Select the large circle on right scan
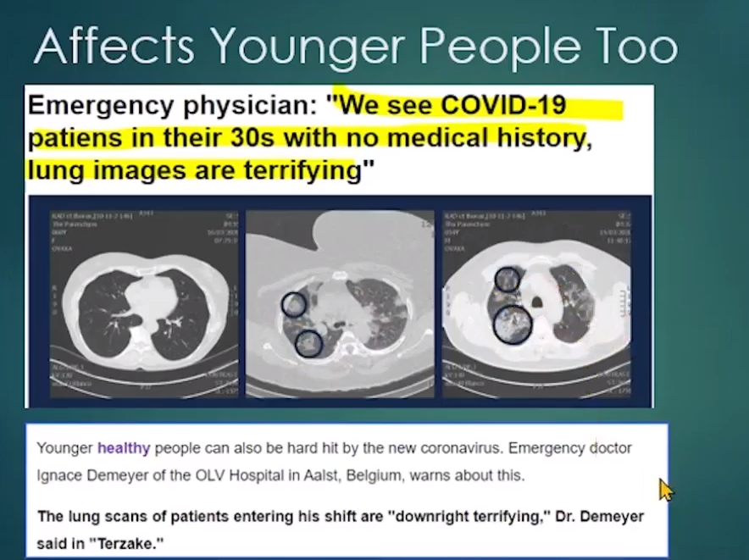The image size is (749, 560). click(513, 324)
